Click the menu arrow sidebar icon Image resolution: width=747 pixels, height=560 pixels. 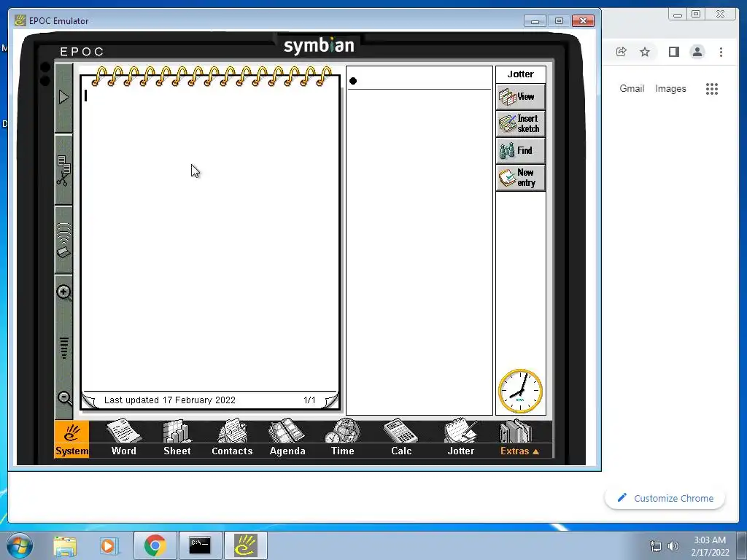pos(63,98)
